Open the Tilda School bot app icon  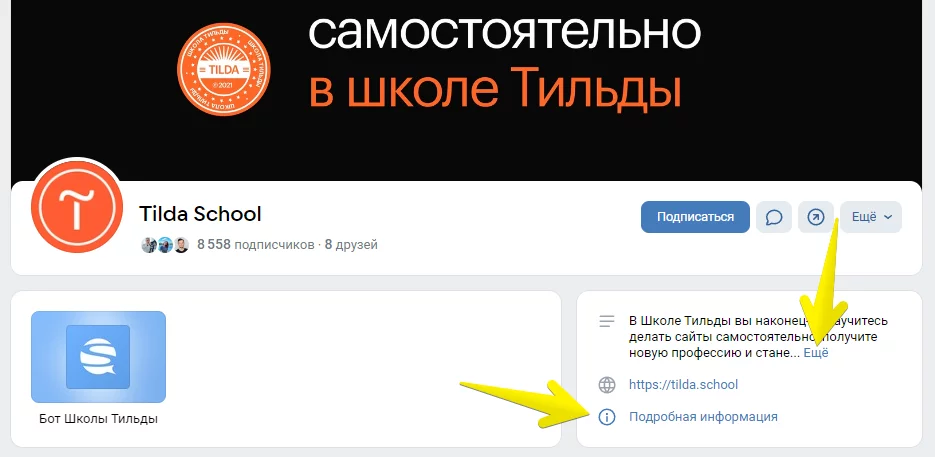[98, 357]
